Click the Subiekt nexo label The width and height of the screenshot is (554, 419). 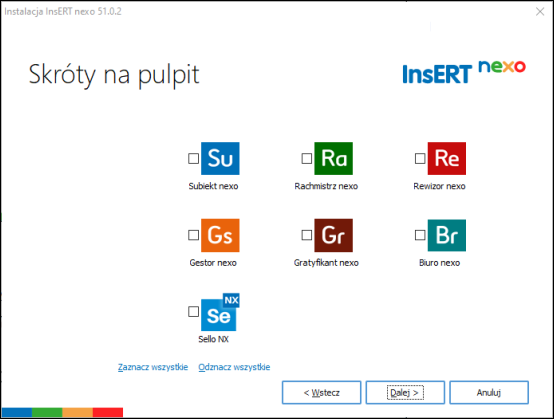pos(213,186)
